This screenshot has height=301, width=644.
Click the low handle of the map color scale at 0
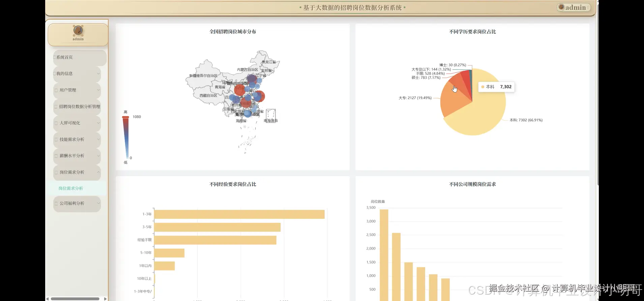click(127, 158)
